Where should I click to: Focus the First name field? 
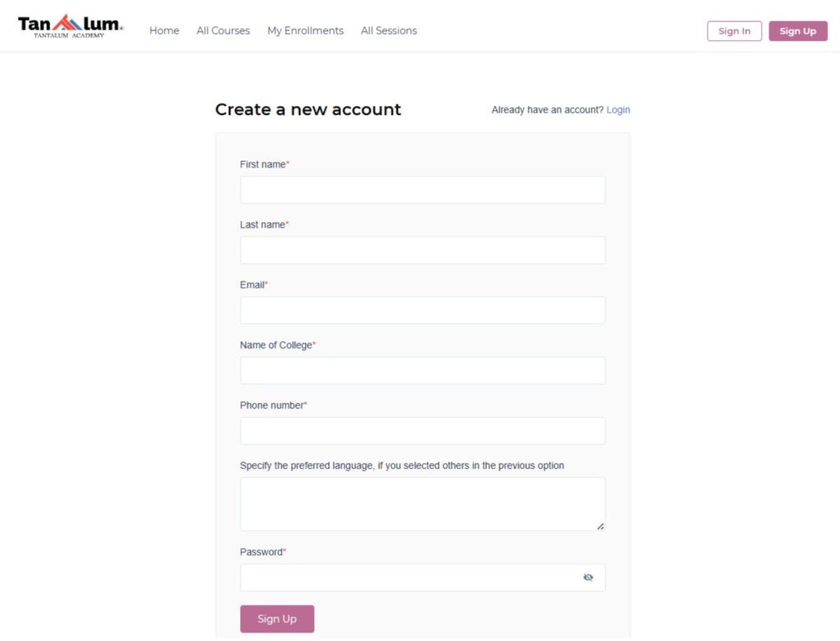[422, 190]
